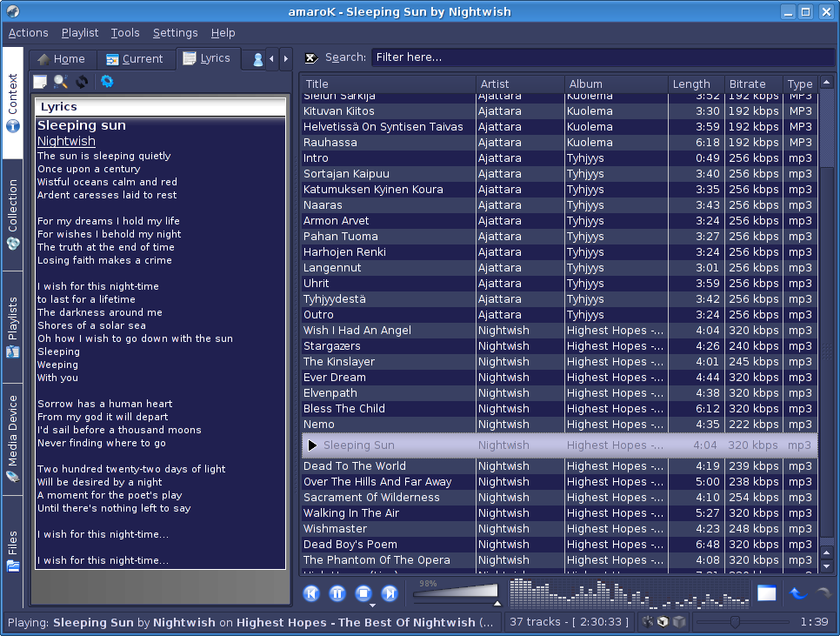Screen dimensions: 840x636
Task: Click the volume slider at 98%
Action: click(x=457, y=592)
